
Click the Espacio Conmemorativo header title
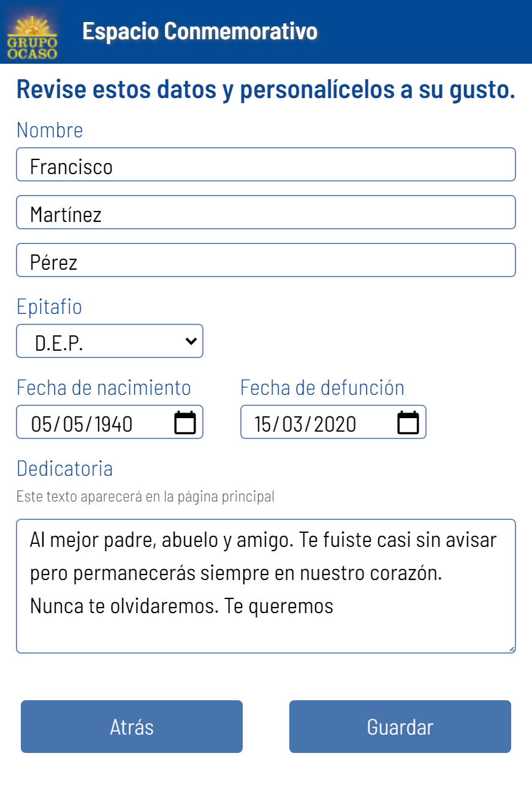pos(200,31)
